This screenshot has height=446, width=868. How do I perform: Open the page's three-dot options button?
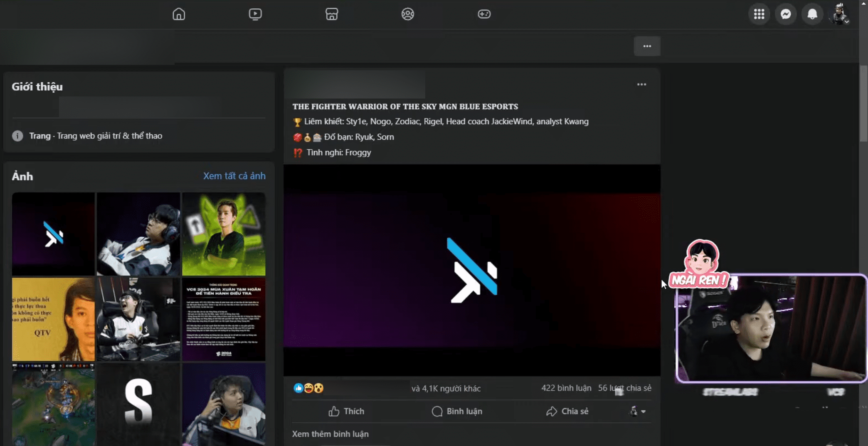[x=647, y=46]
